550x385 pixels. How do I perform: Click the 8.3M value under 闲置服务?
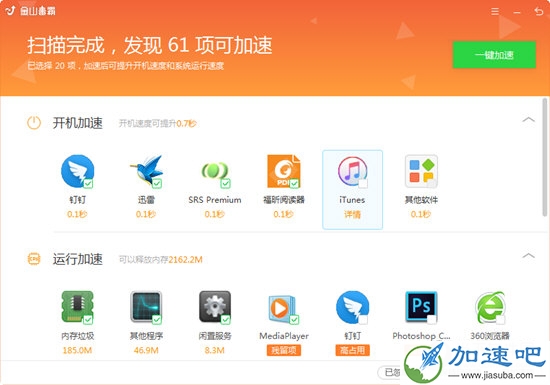pos(215,350)
